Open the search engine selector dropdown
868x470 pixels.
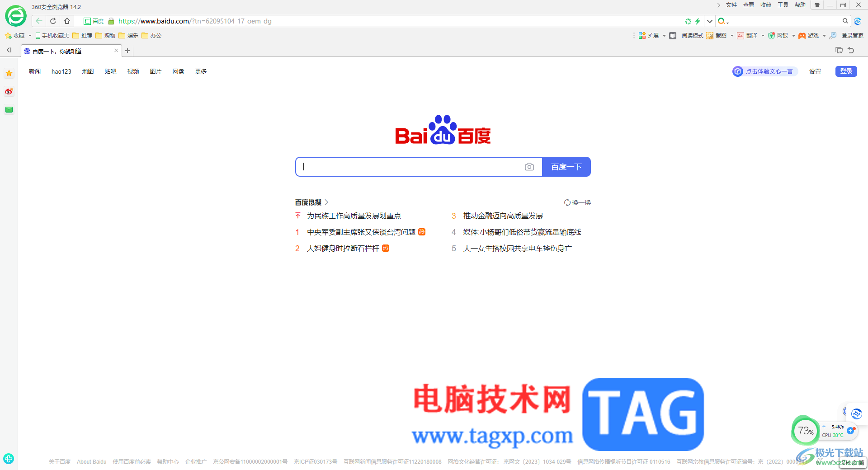click(x=724, y=21)
